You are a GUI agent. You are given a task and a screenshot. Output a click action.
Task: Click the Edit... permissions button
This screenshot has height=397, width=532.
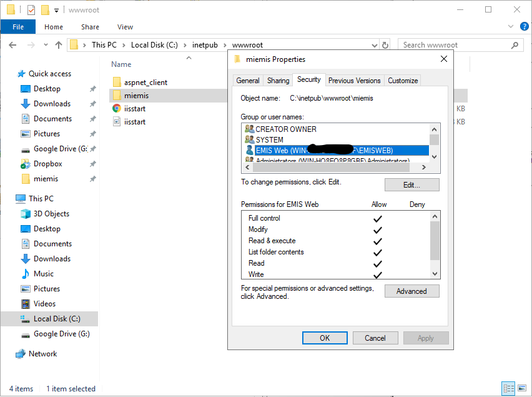411,185
